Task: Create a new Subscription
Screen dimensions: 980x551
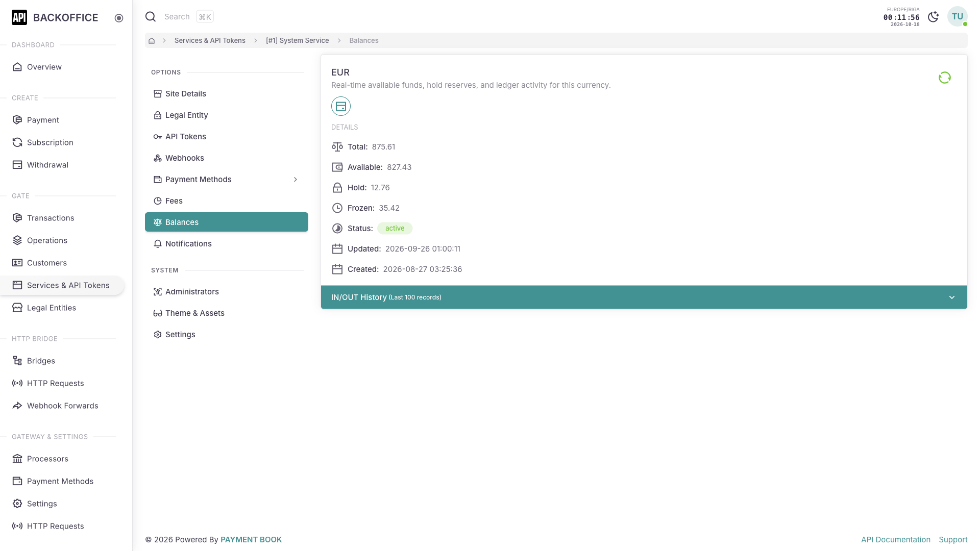Action: pos(62,142)
